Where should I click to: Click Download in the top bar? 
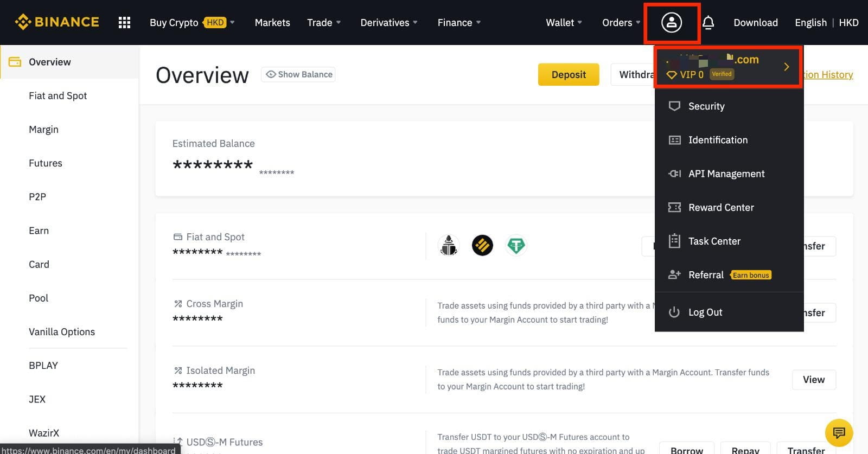[x=755, y=22]
